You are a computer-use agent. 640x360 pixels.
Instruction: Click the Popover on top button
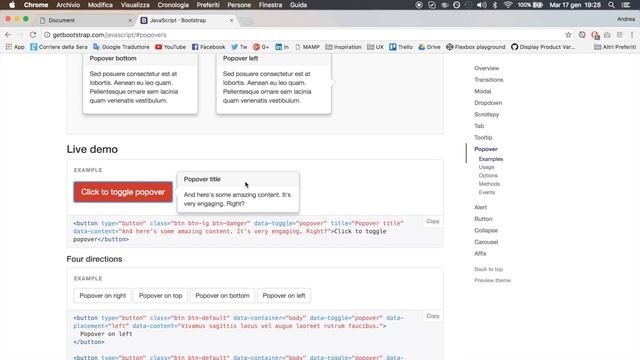click(x=160, y=296)
